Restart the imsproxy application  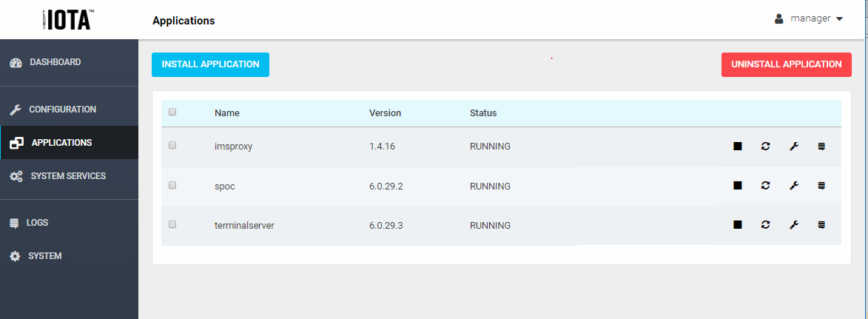tap(765, 147)
